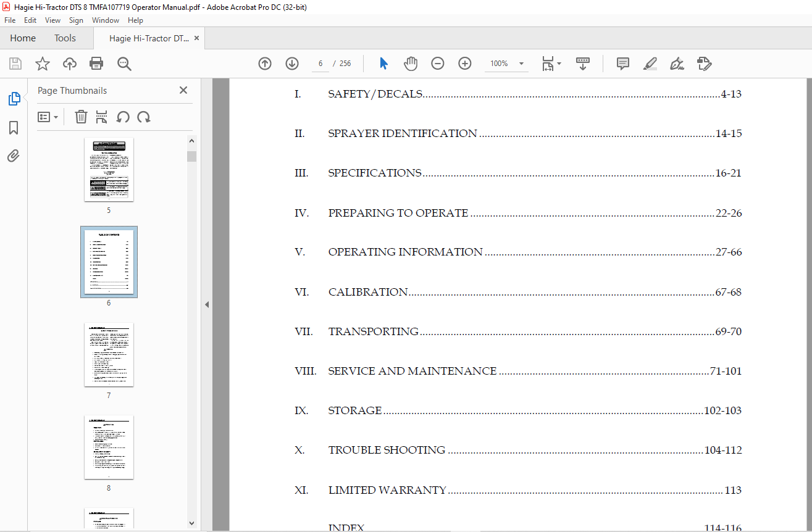Open the Help menu

coord(136,20)
